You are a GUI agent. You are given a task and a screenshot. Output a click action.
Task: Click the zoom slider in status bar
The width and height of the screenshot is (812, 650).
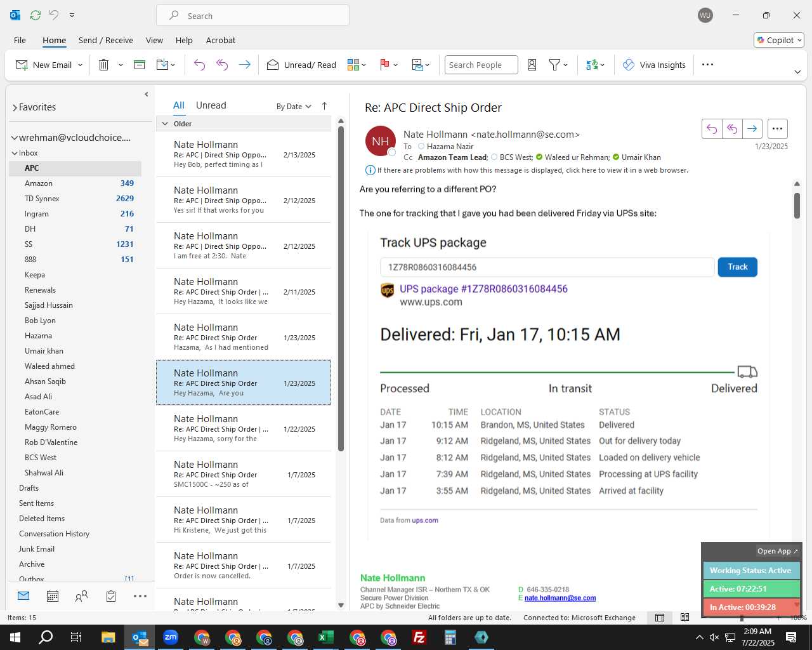tap(742, 618)
